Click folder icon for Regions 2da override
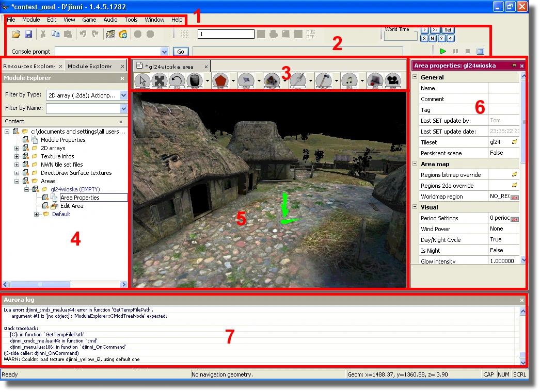This screenshot has width=540, height=392. pos(515,185)
